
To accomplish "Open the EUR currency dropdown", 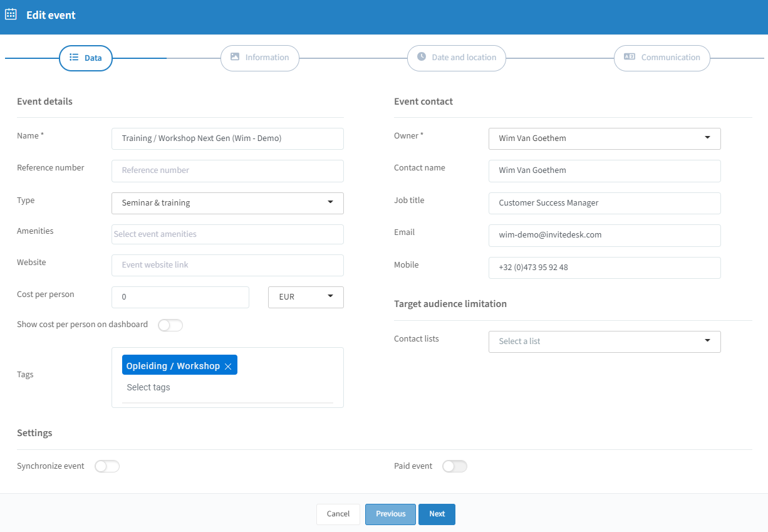I will tap(306, 297).
